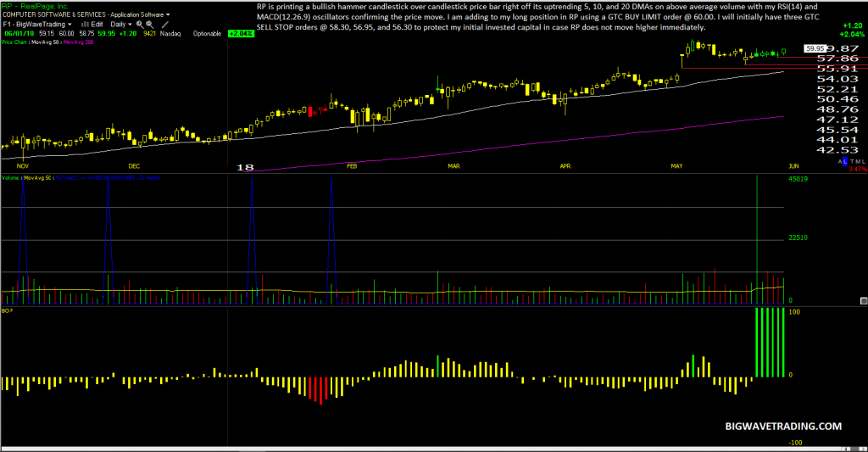Click the 06/01/18 date readout
The height and width of the screenshot is (452, 868).
(19, 34)
